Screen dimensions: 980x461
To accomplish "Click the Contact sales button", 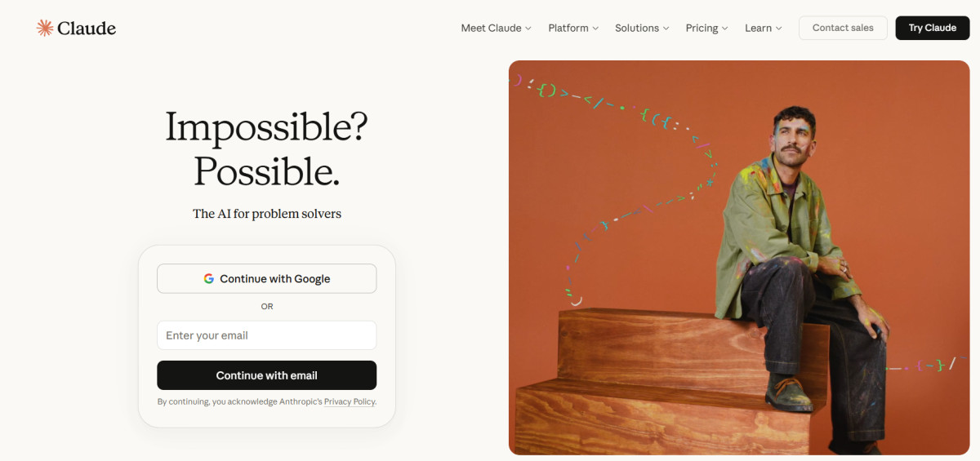I will tap(843, 28).
